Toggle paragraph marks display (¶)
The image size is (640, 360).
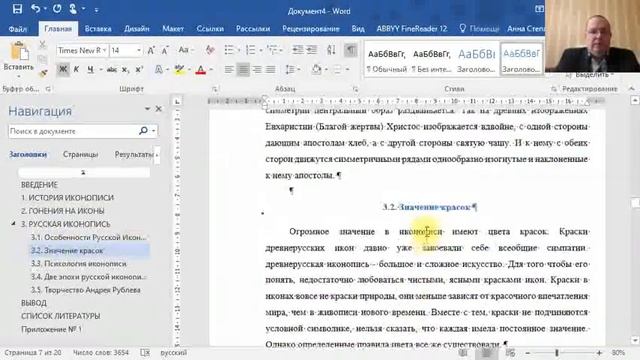point(350,50)
